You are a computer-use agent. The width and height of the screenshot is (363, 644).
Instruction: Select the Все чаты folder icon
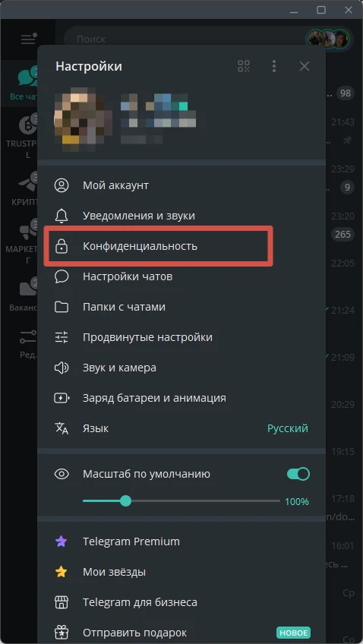(28, 77)
